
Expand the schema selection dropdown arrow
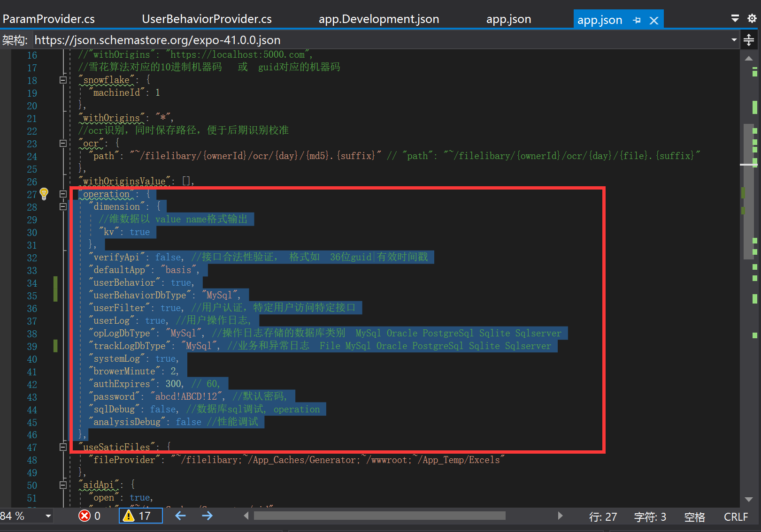point(734,40)
